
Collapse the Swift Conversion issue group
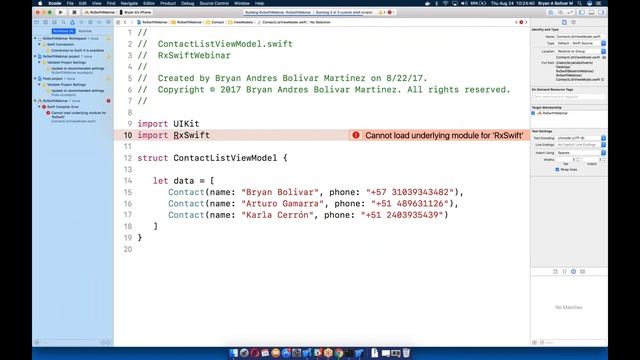pos(40,44)
